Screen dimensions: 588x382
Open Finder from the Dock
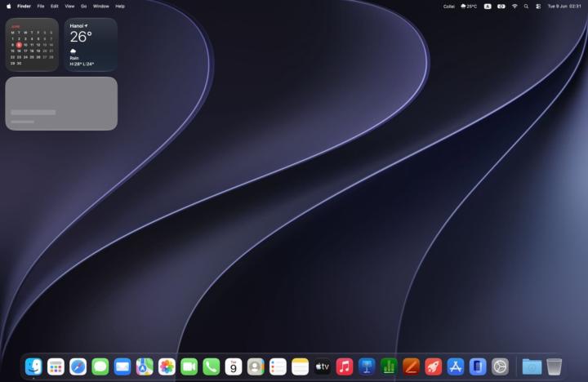pos(33,366)
